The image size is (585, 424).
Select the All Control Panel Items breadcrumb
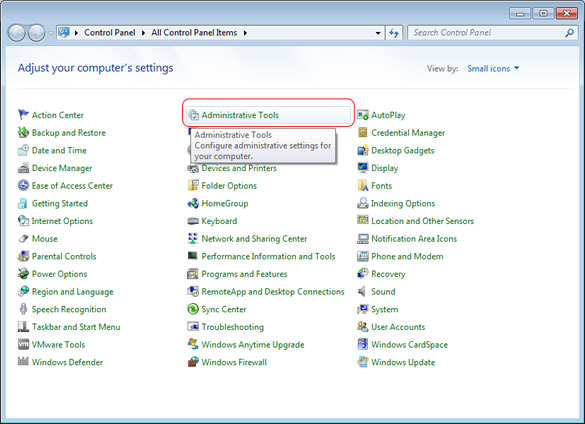pyautogui.click(x=194, y=33)
